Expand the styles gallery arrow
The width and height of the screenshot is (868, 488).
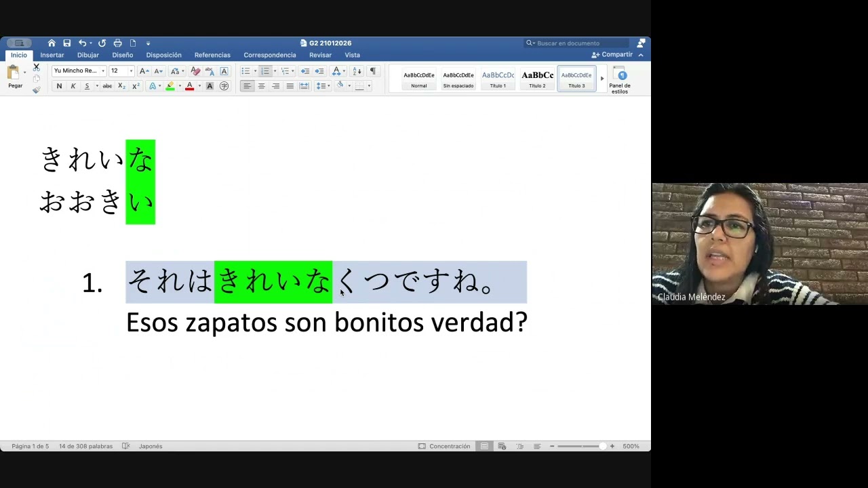601,79
